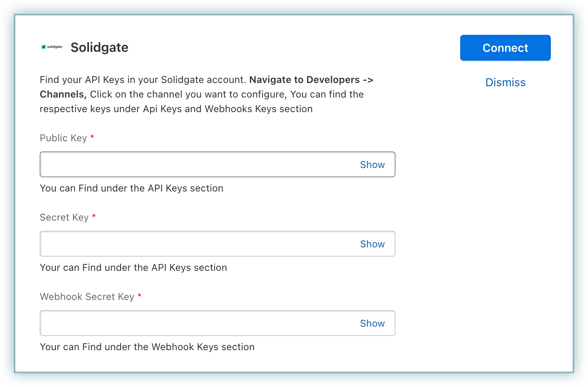Image resolution: width=588 pixels, height=387 pixels.
Task: Dismiss the Solidgate connection form
Action: click(x=505, y=83)
